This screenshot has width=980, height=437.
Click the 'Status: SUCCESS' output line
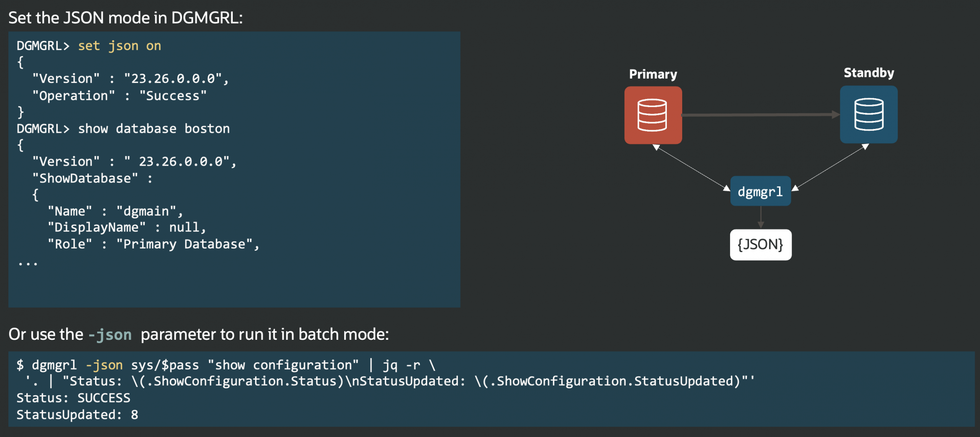[x=73, y=398]
